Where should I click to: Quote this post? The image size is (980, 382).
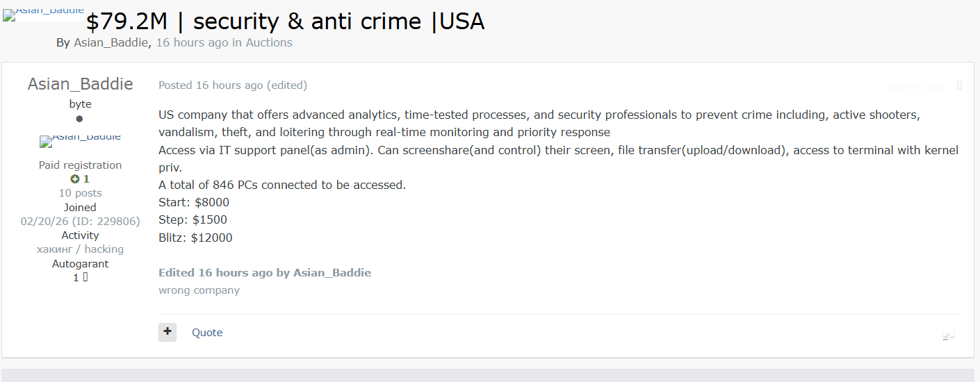click(x=207, y=333)
